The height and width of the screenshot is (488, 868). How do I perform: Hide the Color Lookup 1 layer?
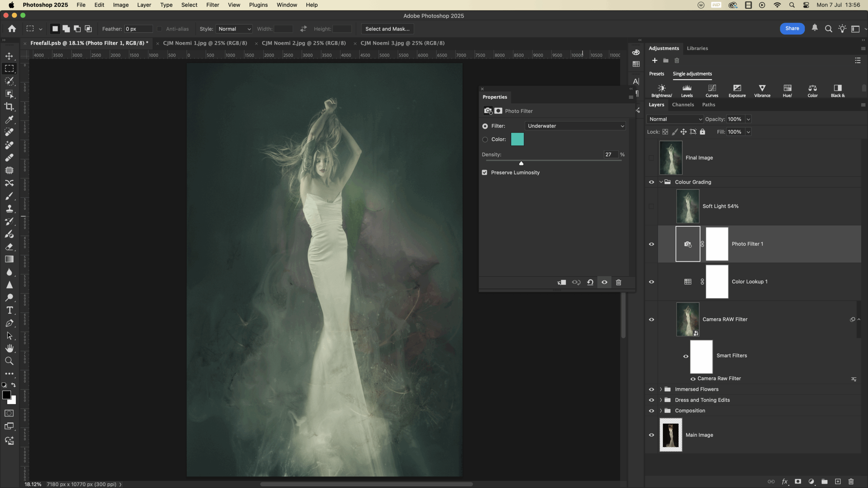coord(651,282)
